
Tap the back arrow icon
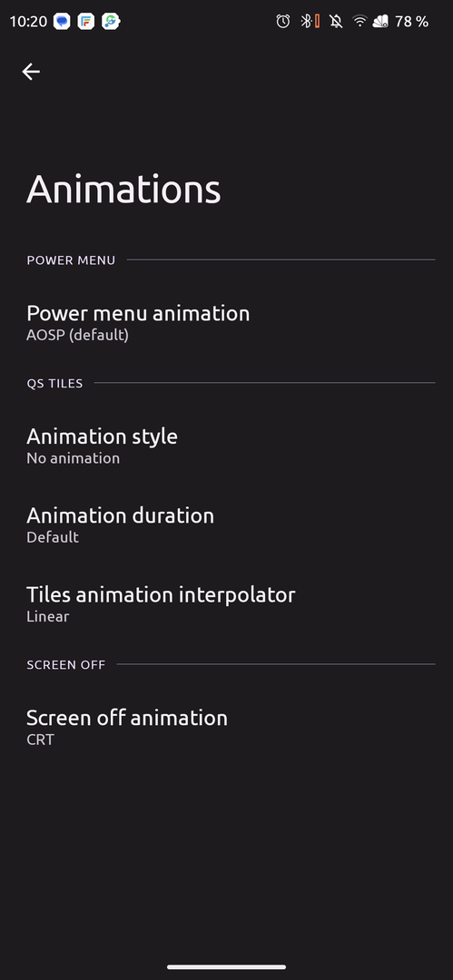click(x=31, y=72)
